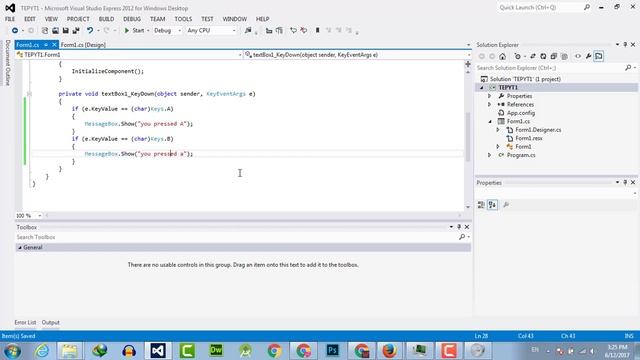The width and height of the screenshot is (640, 360).
Task: Click the Find in Files toolbar icon
Action: (x=248, y=31)
